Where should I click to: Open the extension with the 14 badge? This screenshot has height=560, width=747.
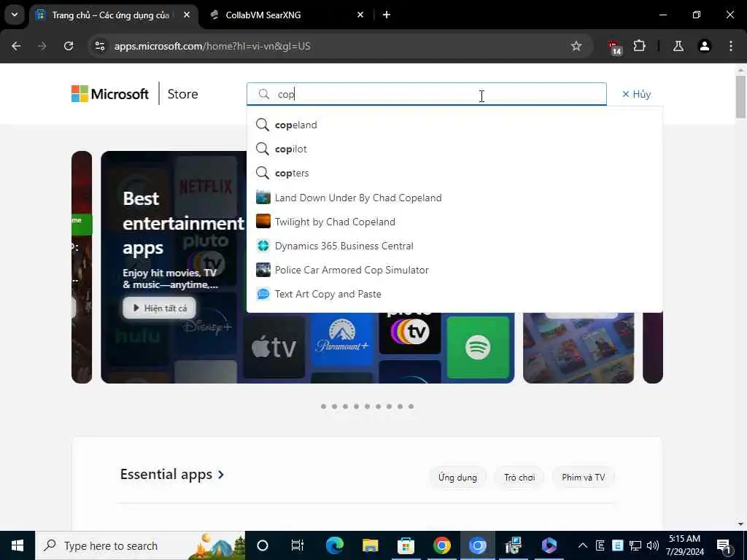614,47
